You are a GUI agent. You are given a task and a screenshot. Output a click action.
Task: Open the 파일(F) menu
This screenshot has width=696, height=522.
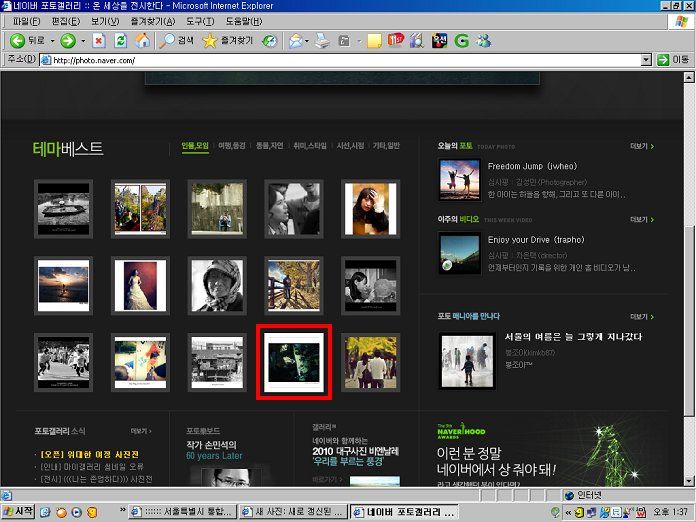click(26, 21)
